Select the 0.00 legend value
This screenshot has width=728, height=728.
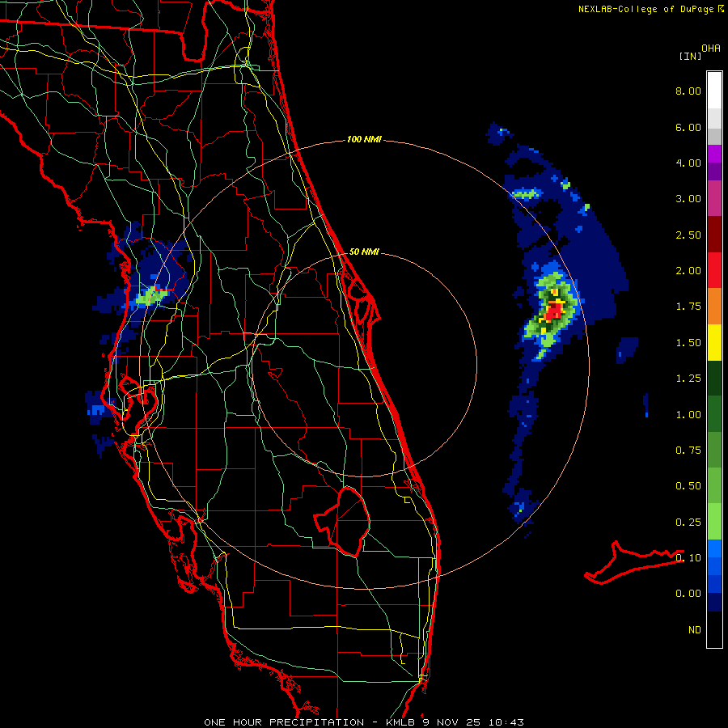pos(688,594)
